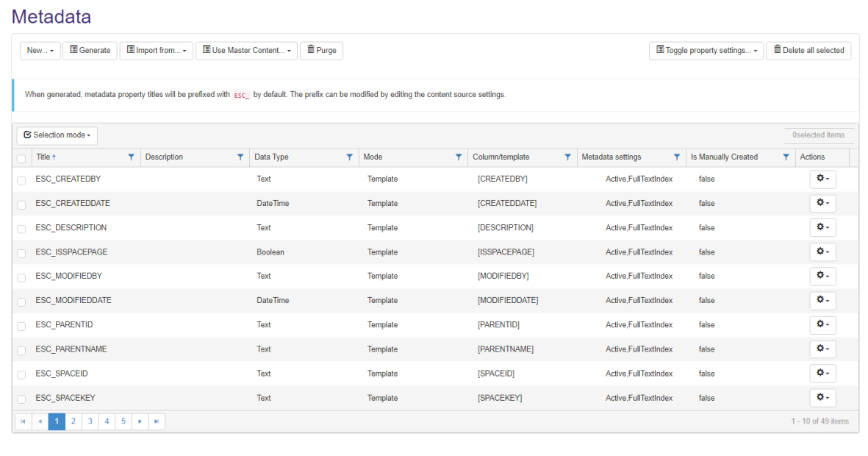Open gear actions for ESC_SPACEKEY row
Viewport: 868px width, 456px height.
[x=822, y=398]
